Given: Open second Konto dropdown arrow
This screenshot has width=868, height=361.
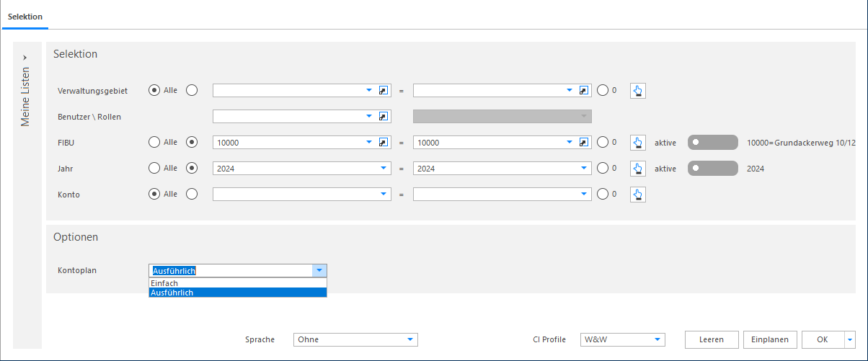Looking at the screenshot, I should (x=584, y=195).
